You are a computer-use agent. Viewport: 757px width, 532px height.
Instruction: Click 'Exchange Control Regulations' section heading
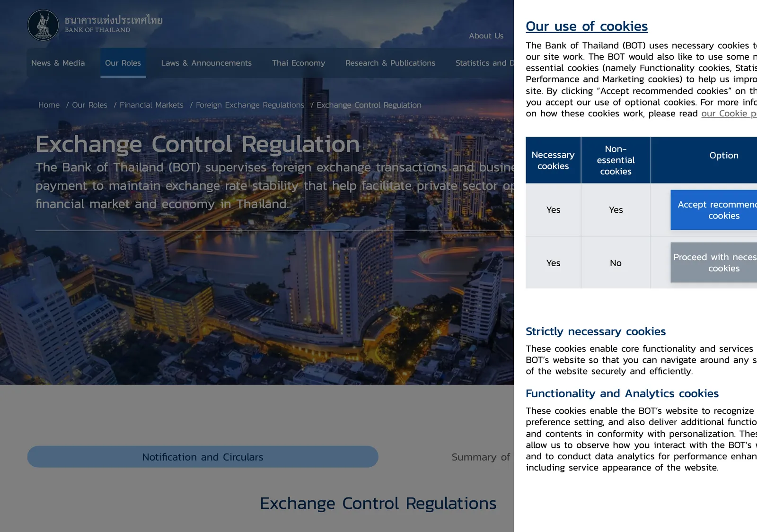pos(378,504)
